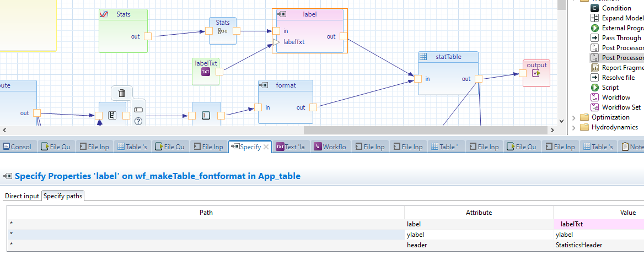Close the Specify properties tab

point(266,147)
